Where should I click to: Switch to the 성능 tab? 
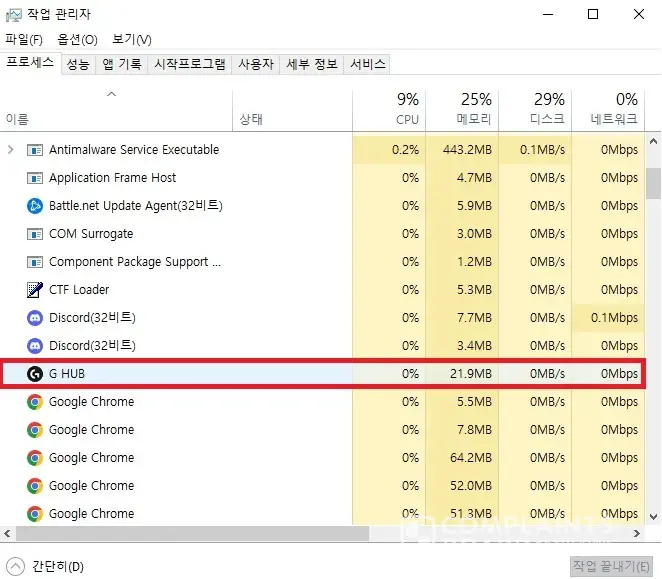point(79,64)
